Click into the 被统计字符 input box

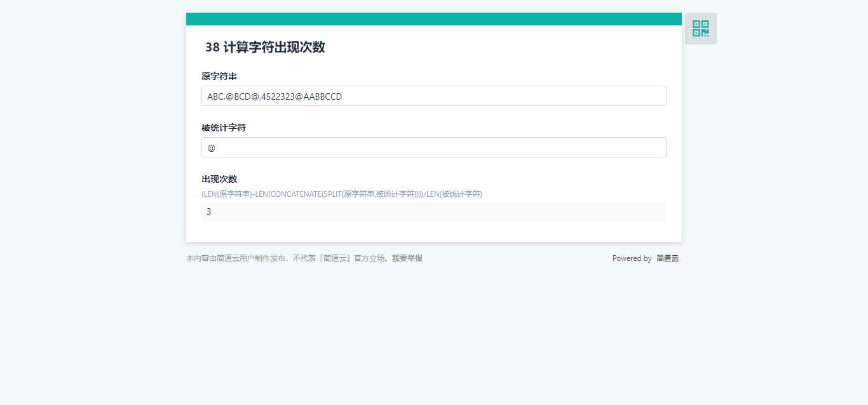(x=433, y=147)
